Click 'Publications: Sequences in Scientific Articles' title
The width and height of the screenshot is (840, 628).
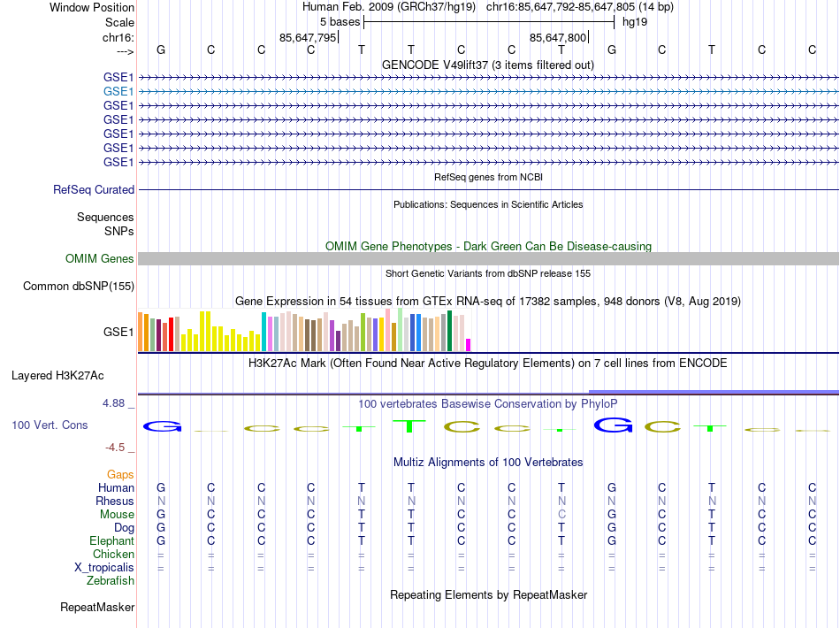[x=488, y=204]
